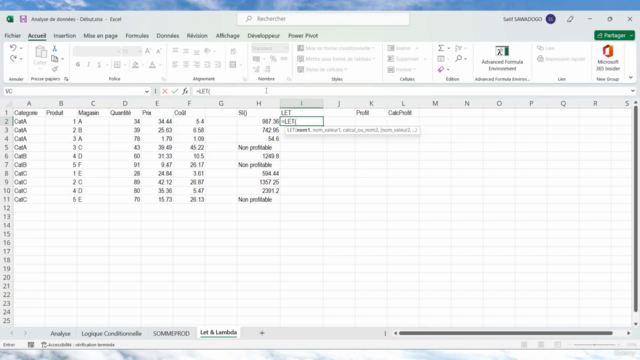Click the increase indent icon
640x360 pixels.
(x=218, y=64)
